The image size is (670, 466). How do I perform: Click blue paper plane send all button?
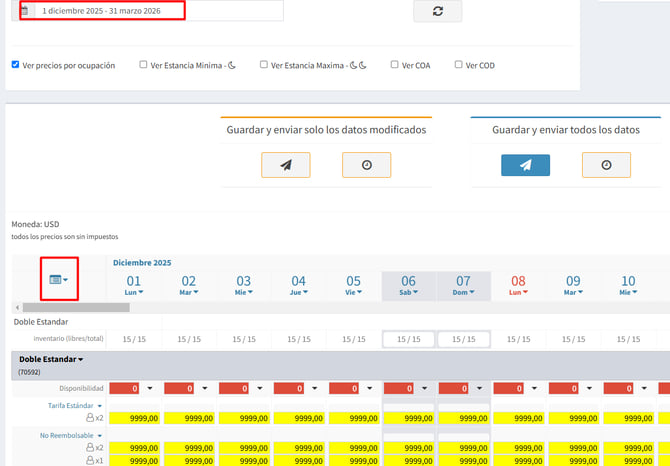click(525, 165)
